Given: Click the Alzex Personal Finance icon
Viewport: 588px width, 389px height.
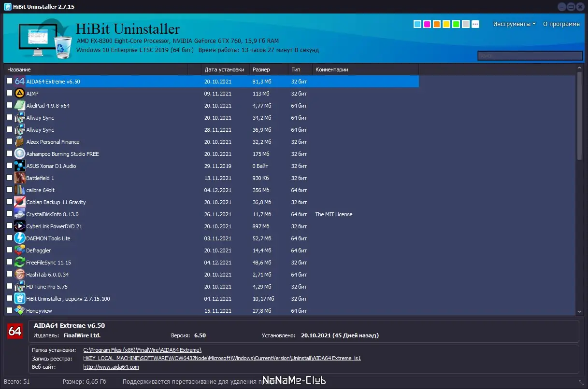Looking at the screenshot, I should coord(19,141).
